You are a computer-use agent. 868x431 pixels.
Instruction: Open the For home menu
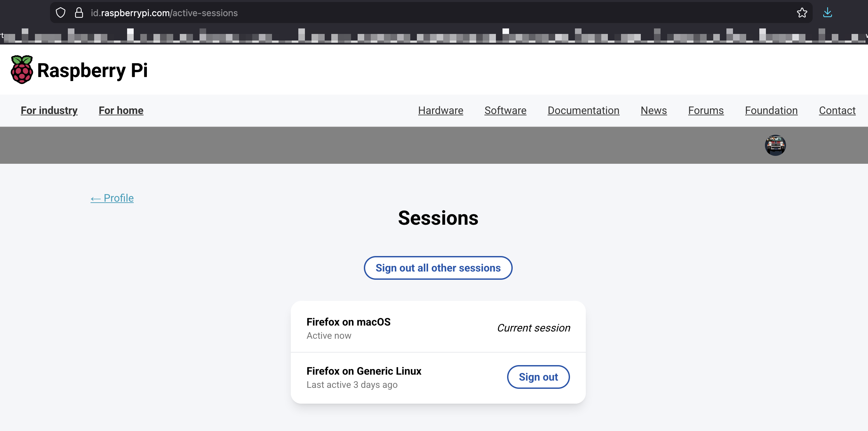click(x=121, y=110)
